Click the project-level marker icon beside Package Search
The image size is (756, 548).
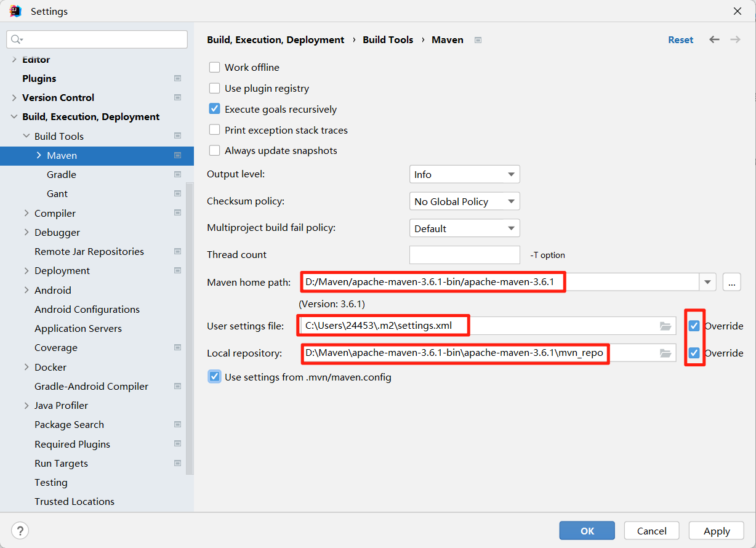[177, 424]
